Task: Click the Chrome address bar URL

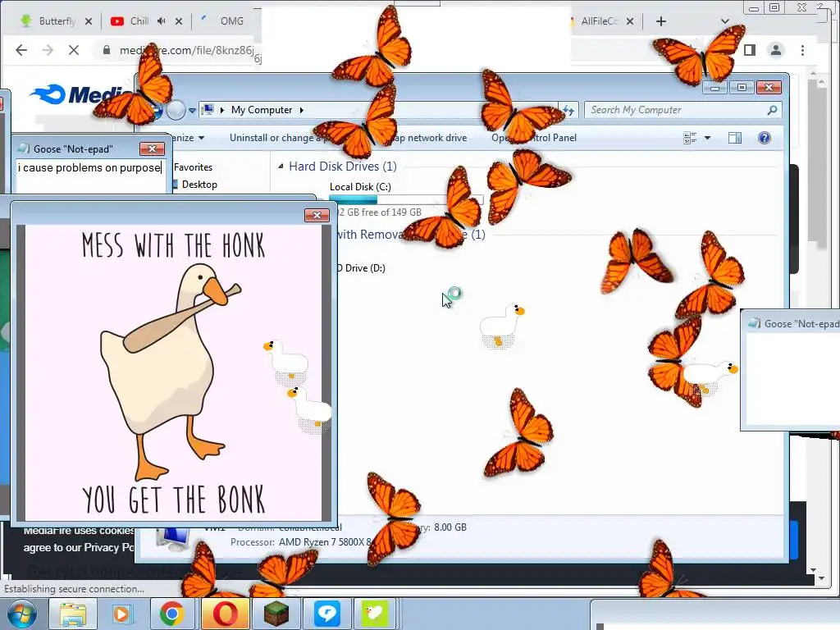Action: pyautogui.click(x=186, y=50)
